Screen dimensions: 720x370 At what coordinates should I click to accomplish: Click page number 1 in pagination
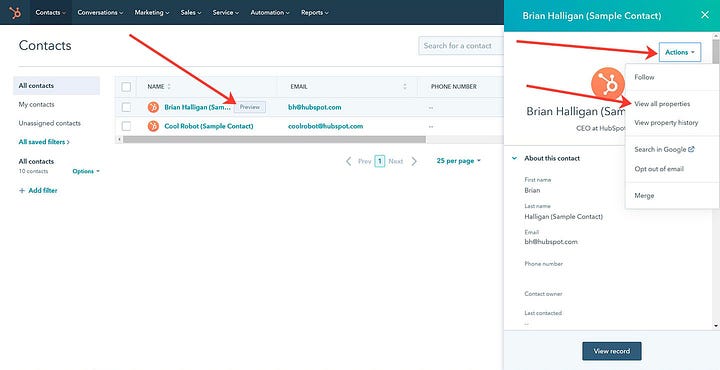[x=380, y=161]
